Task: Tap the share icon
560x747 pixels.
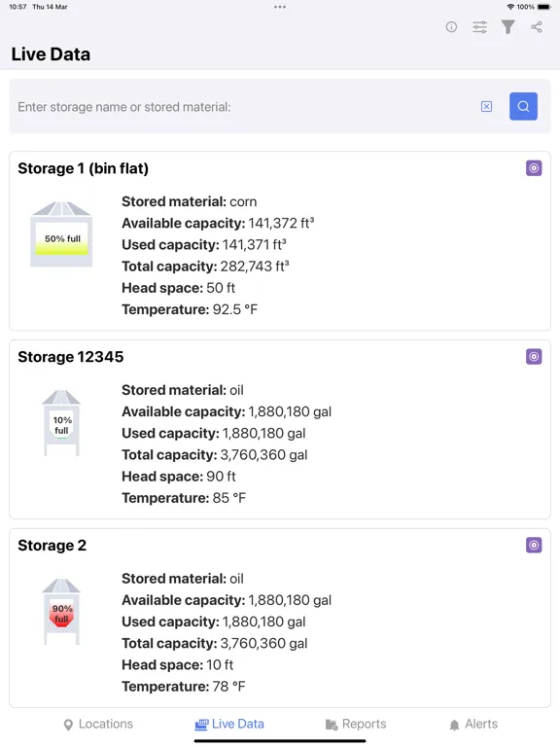Action: (x=537, y=27)
